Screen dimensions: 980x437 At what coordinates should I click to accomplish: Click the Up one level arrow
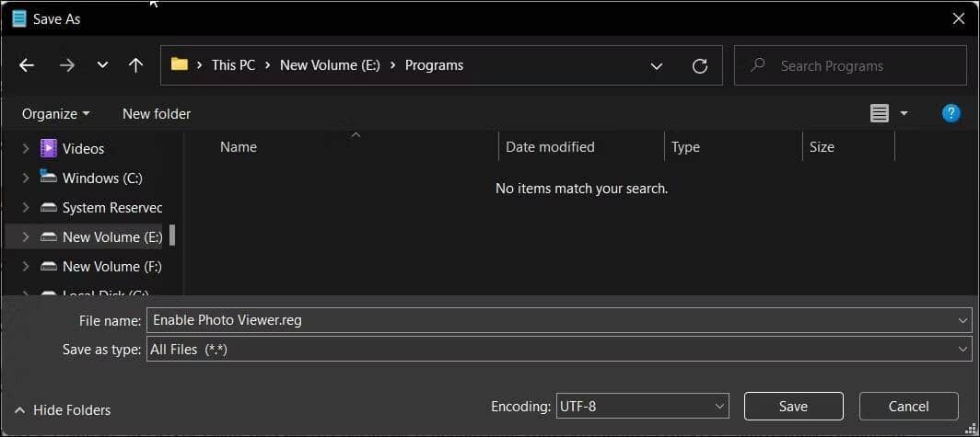point(136,65)
